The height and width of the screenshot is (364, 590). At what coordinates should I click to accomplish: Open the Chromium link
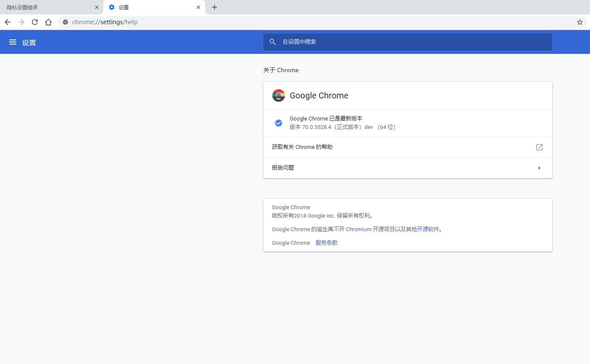359,229
